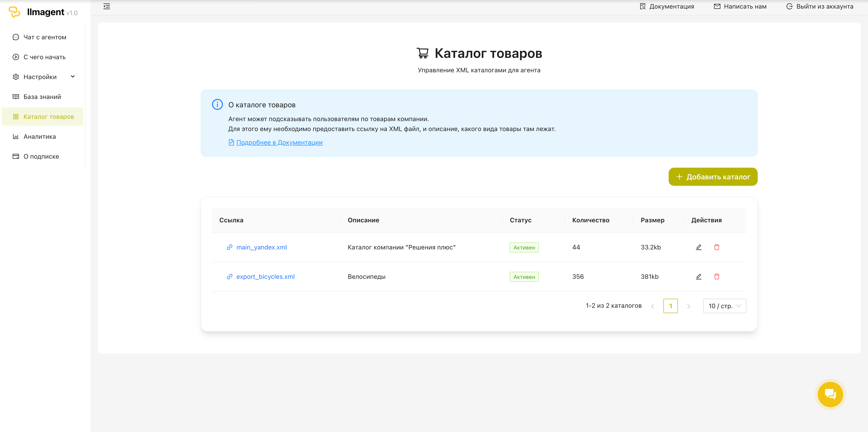Edit the main_yandex.xml catalog with the pencil icon
The height and width of the screenshot is (432, 868).
(698, 247)
